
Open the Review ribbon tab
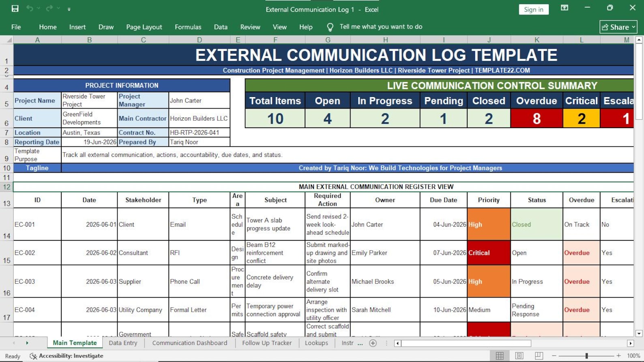(250, 27)
